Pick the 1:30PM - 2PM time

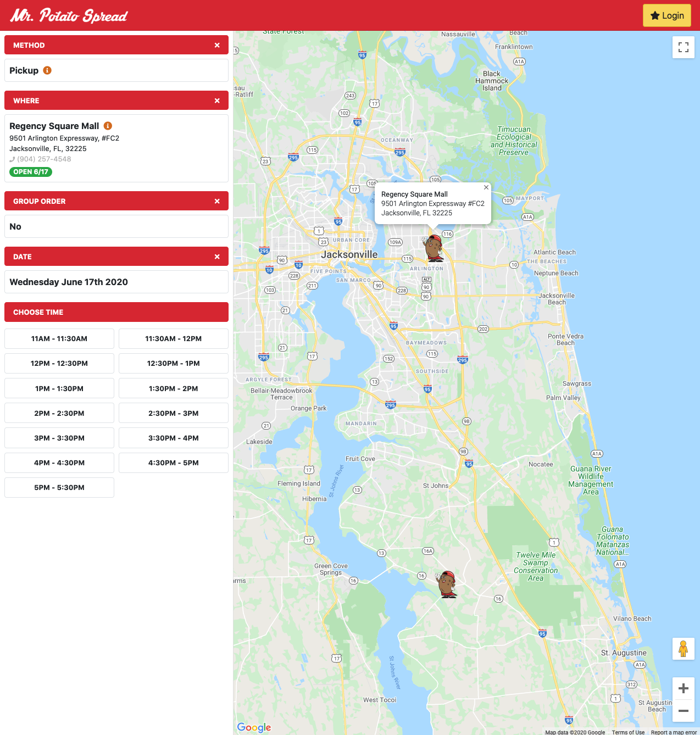[x=174, y=388]
